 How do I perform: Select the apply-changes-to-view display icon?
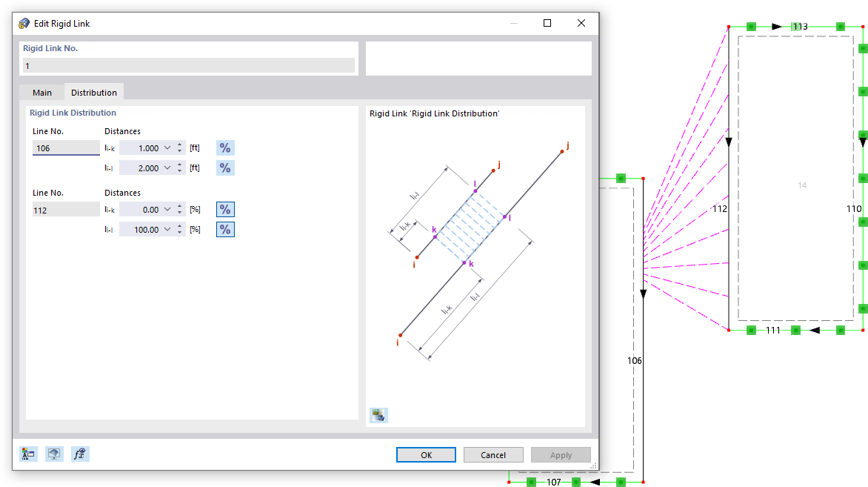click(54, 453)
